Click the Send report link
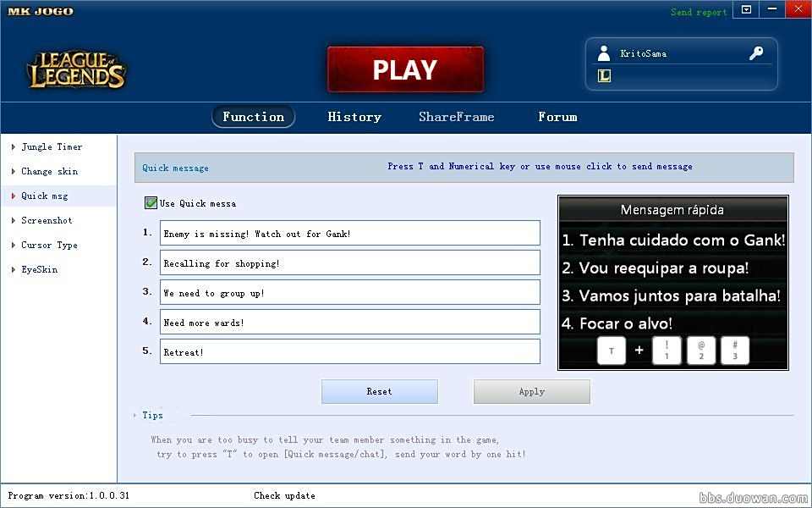This screenshot has height=508, width=812. [x=699, y=12]
